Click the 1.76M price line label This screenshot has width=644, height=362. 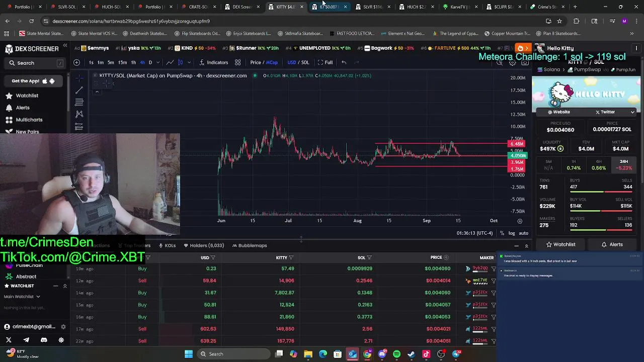pos(517,169)
